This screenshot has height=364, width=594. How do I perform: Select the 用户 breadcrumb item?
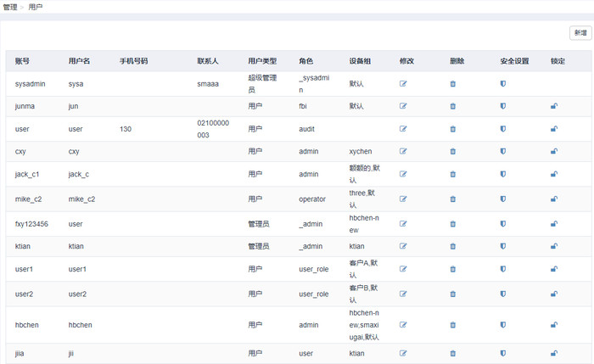click(36, 7)
